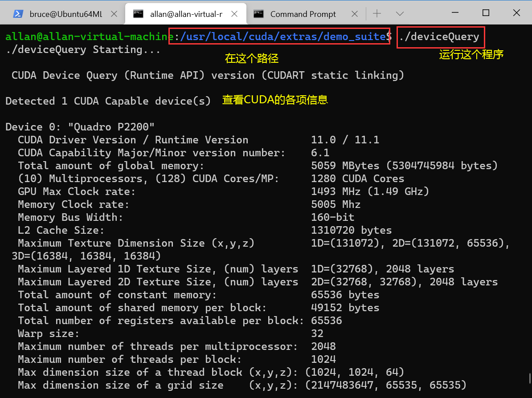The image size is (532, 398).
Task: Click the console icon on allan tab
Action: pyautogui.click(x=138, y=14)
